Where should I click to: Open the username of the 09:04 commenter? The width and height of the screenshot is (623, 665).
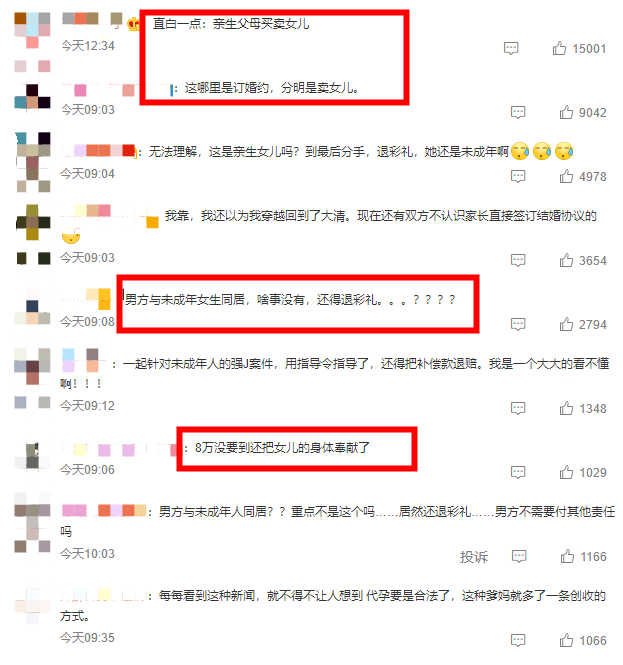tap(99, 151)
